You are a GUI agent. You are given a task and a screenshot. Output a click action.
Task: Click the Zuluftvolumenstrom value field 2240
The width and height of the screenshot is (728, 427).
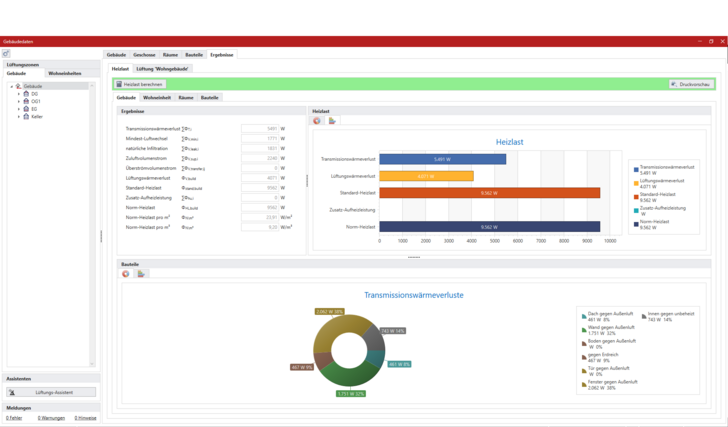pyautogui.click(x=260, y=158)
